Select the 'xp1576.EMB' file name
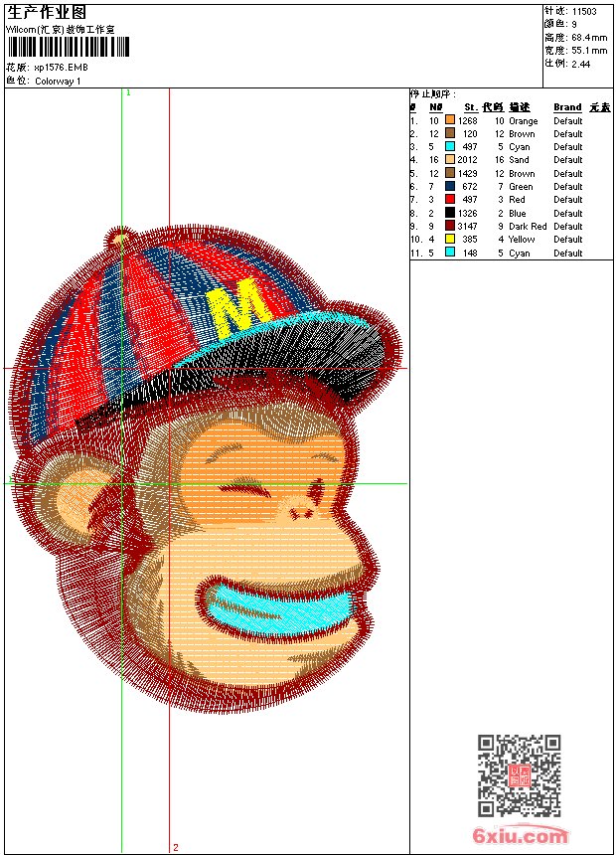The image size is (616, 855). pos(61,67)
